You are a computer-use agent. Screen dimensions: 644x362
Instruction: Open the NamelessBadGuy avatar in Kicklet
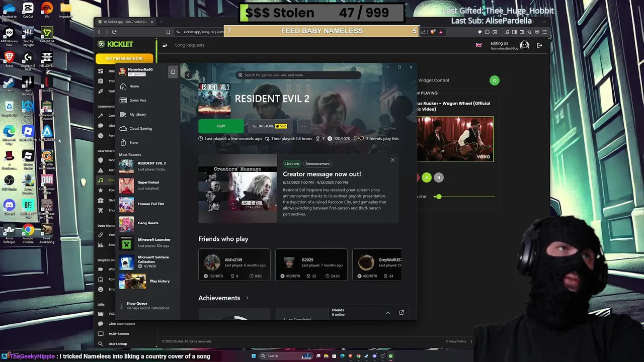[525, 45]
